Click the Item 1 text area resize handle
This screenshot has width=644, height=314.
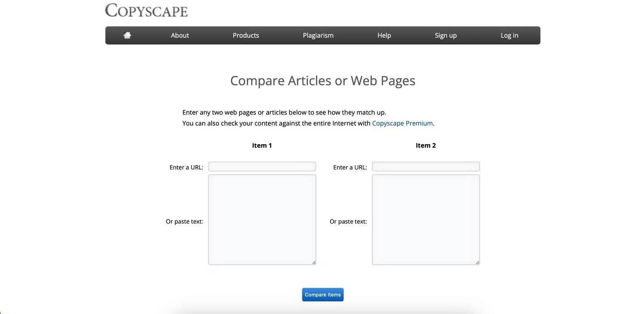coord(314,263)
